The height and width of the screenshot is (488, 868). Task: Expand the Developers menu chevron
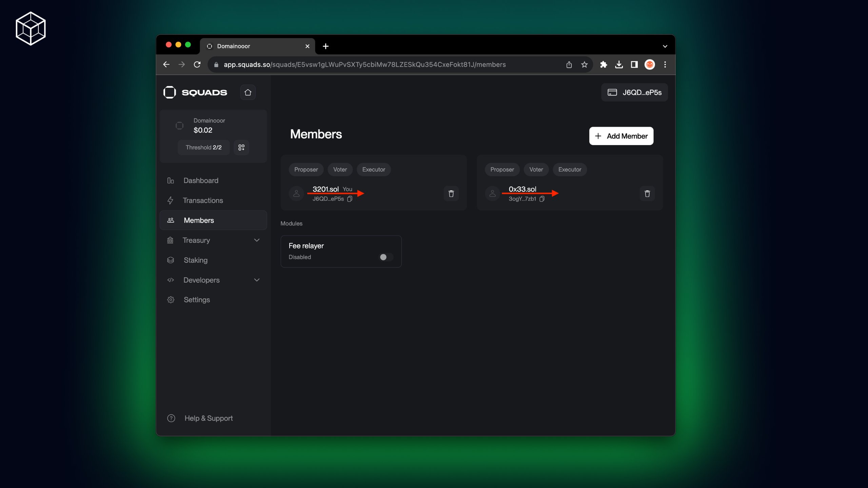tap(257, 280)
